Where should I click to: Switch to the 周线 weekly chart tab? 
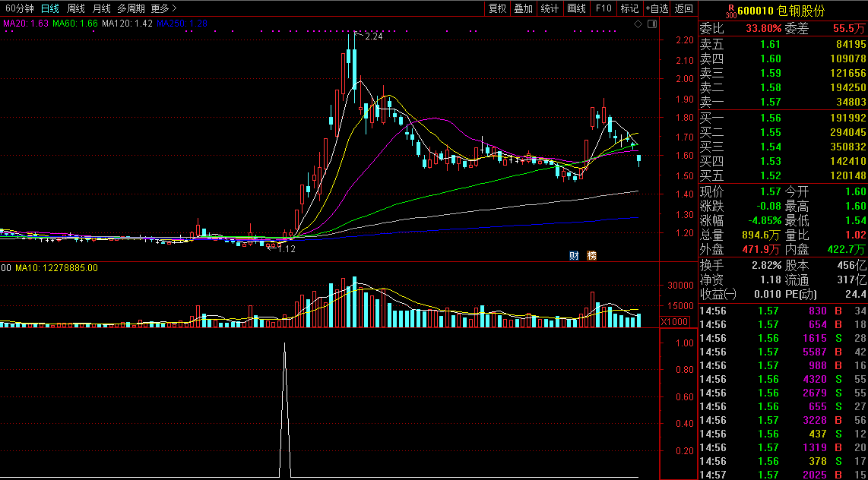[x=76, y=8]
